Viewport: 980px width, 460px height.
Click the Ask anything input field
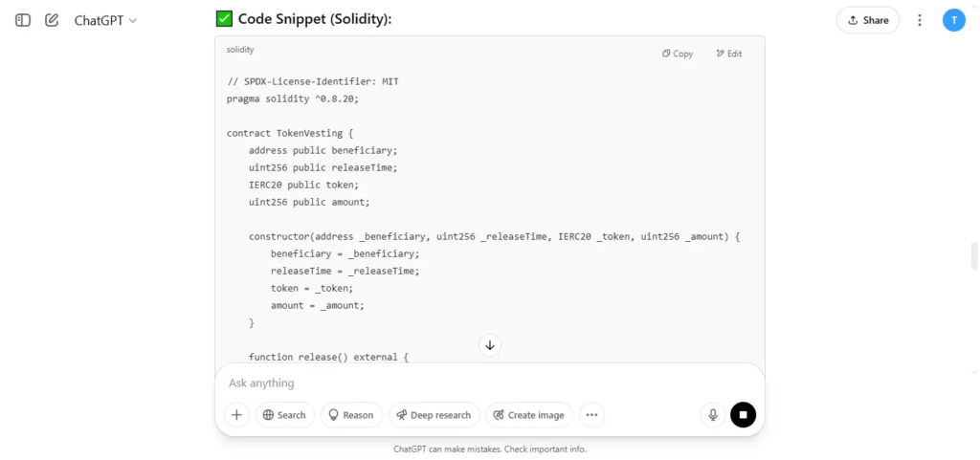click(x=490, y=383)
